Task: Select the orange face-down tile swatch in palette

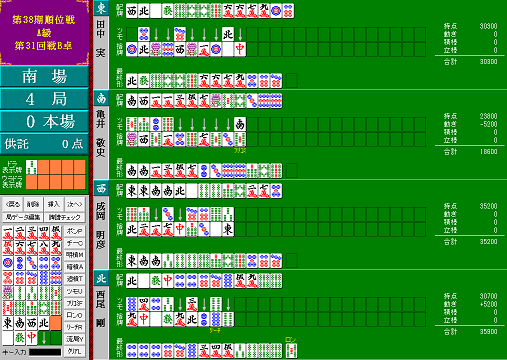Action: point(56,323)
